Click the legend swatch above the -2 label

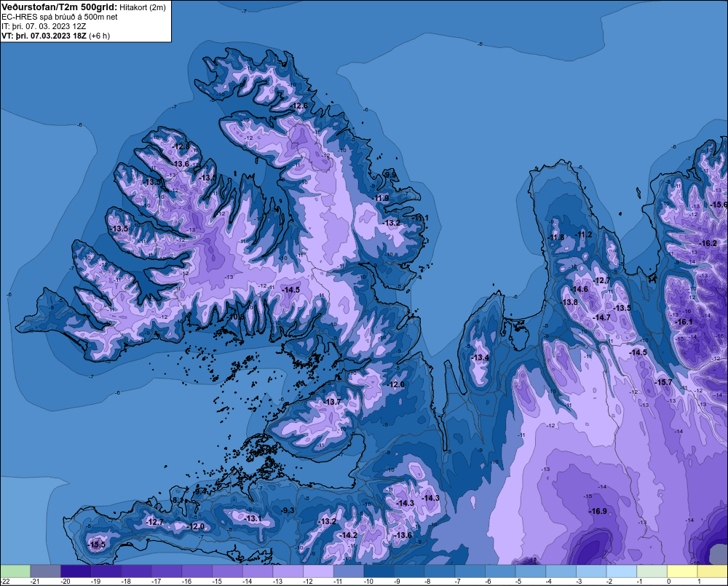622,571
